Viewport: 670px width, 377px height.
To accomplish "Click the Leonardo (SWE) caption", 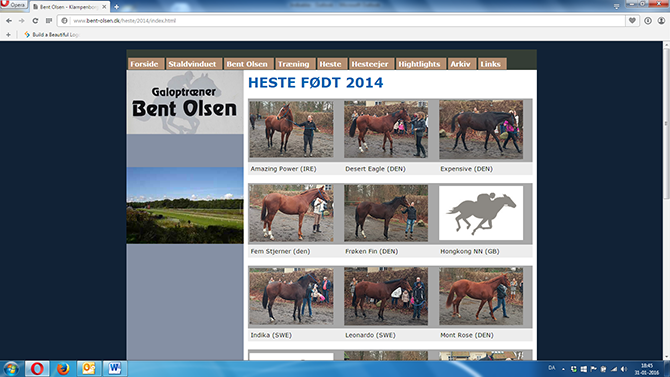I will pos(370,335).
